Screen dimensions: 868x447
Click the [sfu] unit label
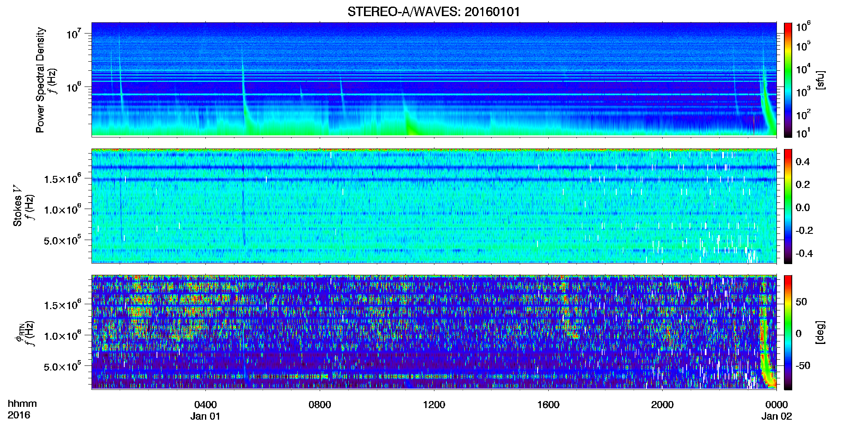(821, 80)
